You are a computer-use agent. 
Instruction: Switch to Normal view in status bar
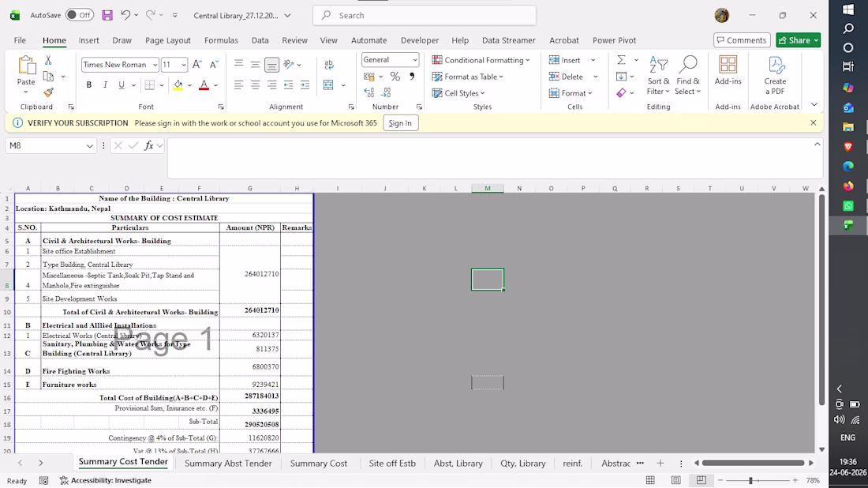650,480
